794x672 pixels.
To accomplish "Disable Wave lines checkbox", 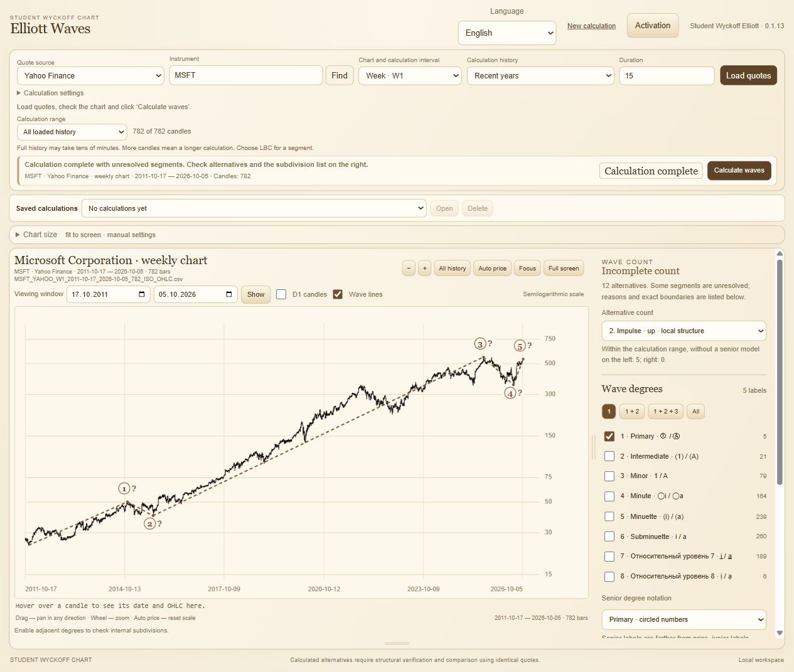I will (x=338, y=294).
